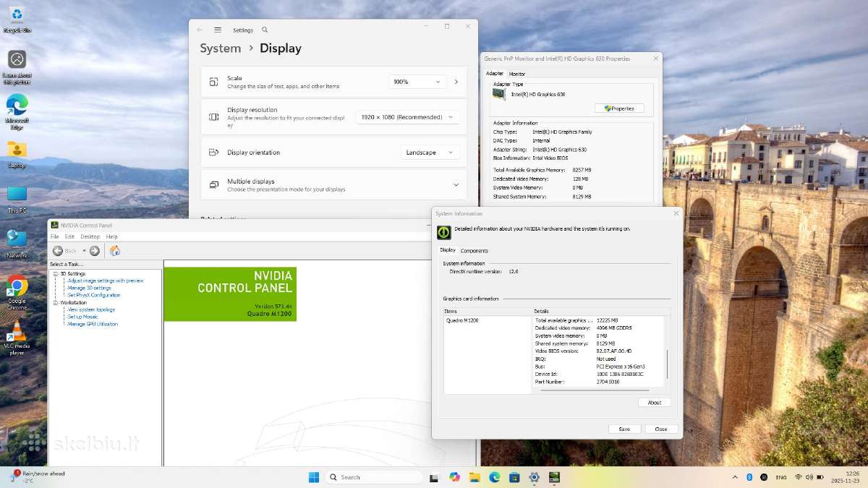Click System in the Settings breadcrumb
Image resolution: width=868 pixels, height=488 pixels.
click(x=221, y=48)
